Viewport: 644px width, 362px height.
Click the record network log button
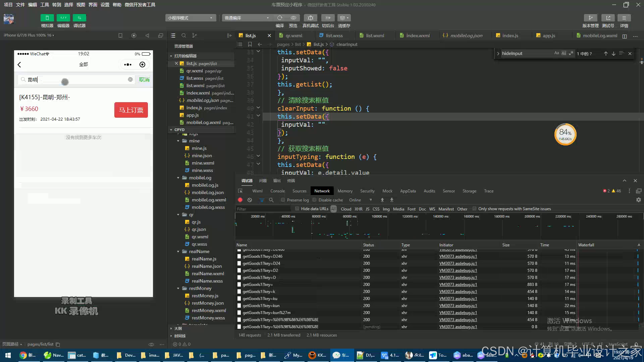tap(240, 200)
